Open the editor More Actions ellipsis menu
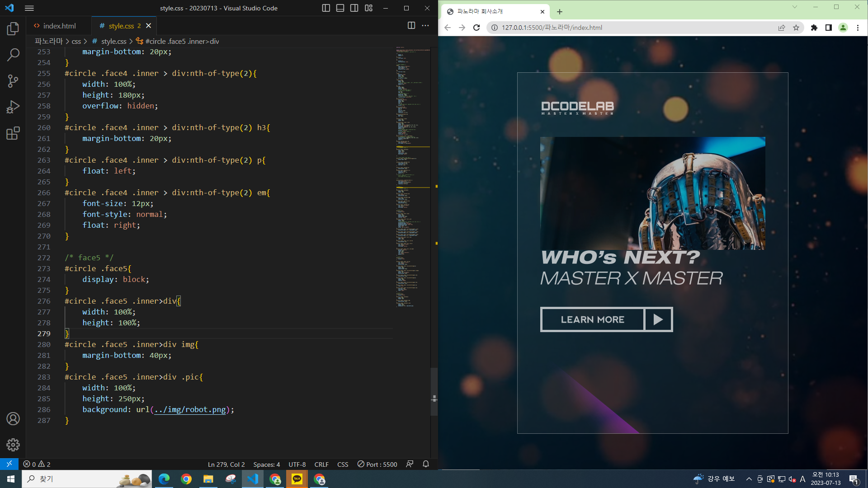This screenshot has height=488, width=868. pyautogui.click(x=425, y=26)
